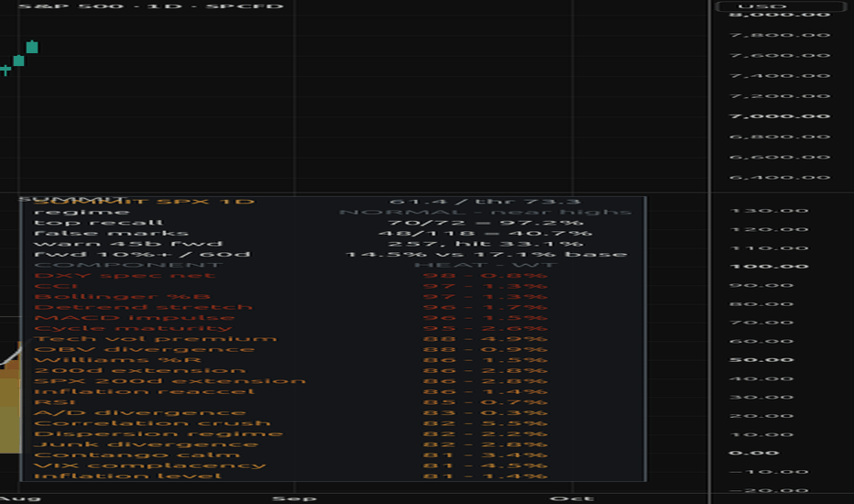This screenshot has width=854, height=504.
Task: Click the 'OBV divergence' component row
Action: coord(145,349)
